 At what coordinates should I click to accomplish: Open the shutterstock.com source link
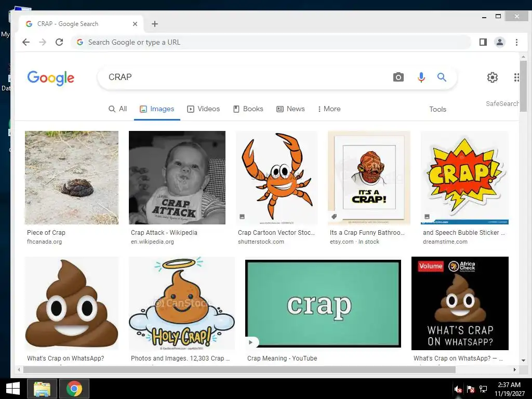click(x=261, y=242)
